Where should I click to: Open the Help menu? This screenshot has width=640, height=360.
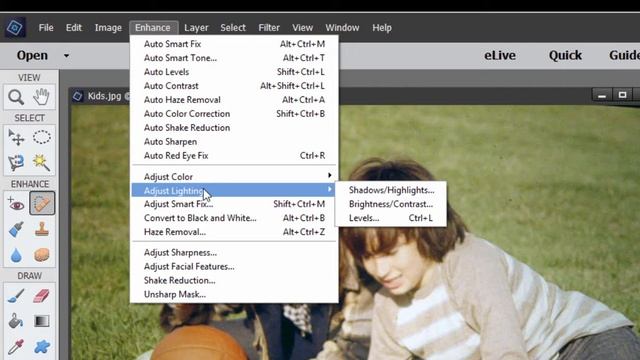pyautogui.click(x=382, y=28)
